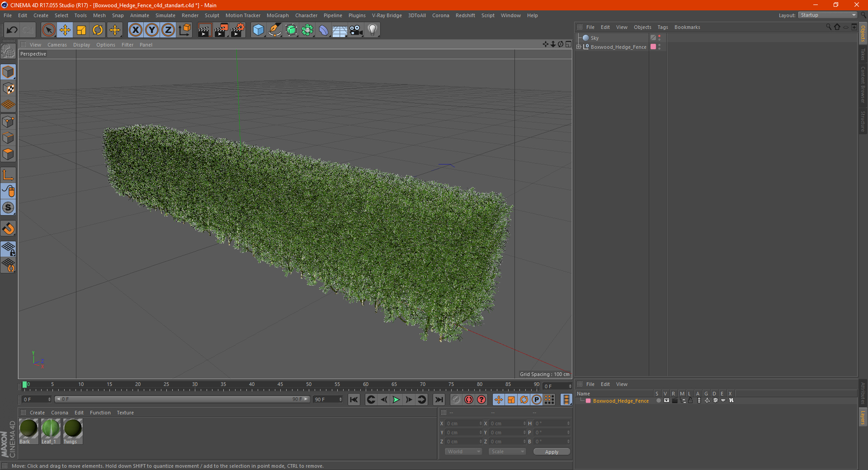Click the Apply button
Viewport: 868px width, 470px height.
click(551, 451)
